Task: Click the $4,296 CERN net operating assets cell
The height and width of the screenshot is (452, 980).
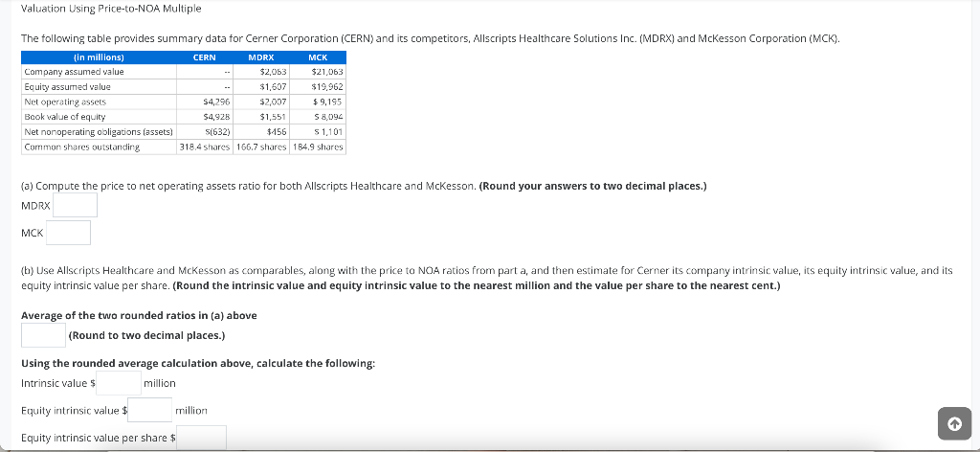Action: tap(205, 102)
